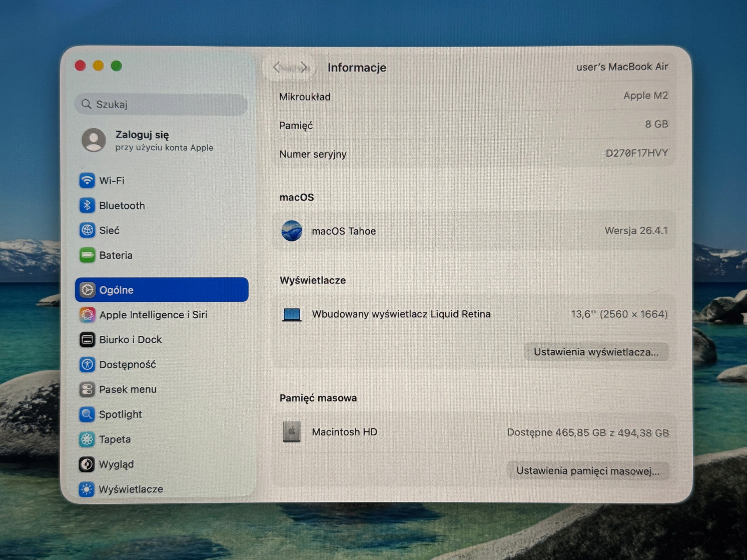Click the Pasek menu icon
The width and height of the screenshot is (747, 560).
coord(87,389)
